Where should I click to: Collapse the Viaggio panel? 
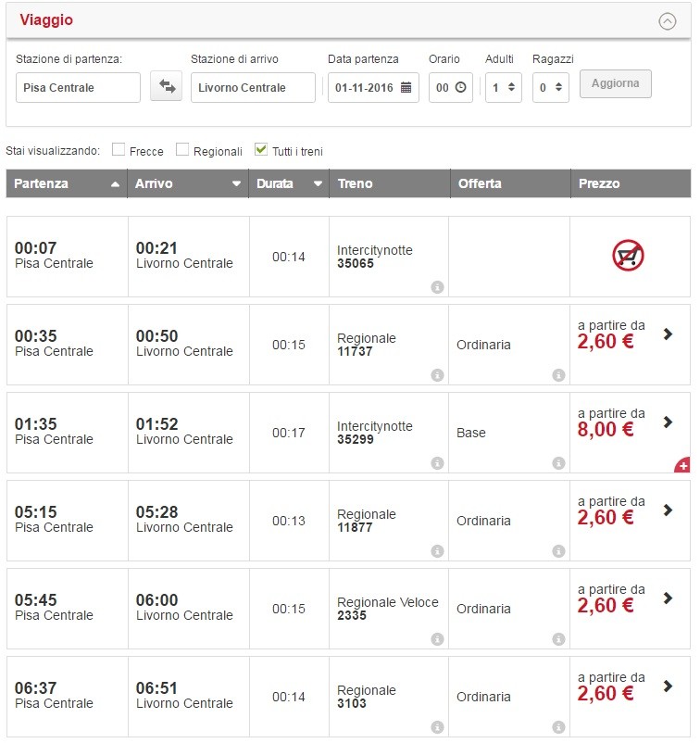tap(667, 21)
